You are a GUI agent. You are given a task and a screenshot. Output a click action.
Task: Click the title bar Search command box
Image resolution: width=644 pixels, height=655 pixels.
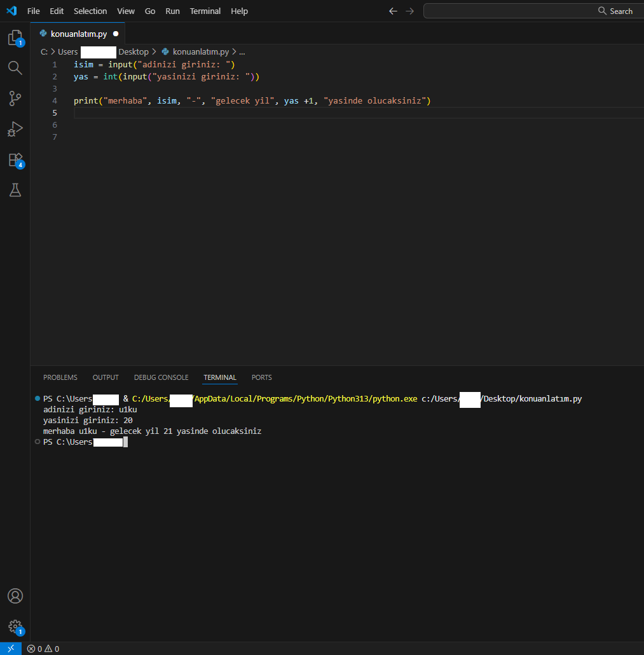pos(533,11)
